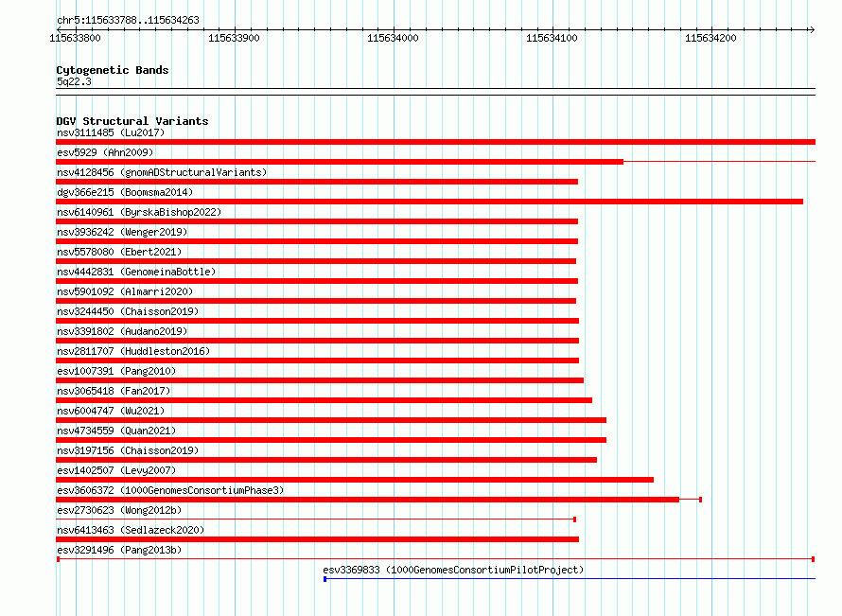Click the nsv3111485 (Lu2017) variant label

click(x=111, y=132)
